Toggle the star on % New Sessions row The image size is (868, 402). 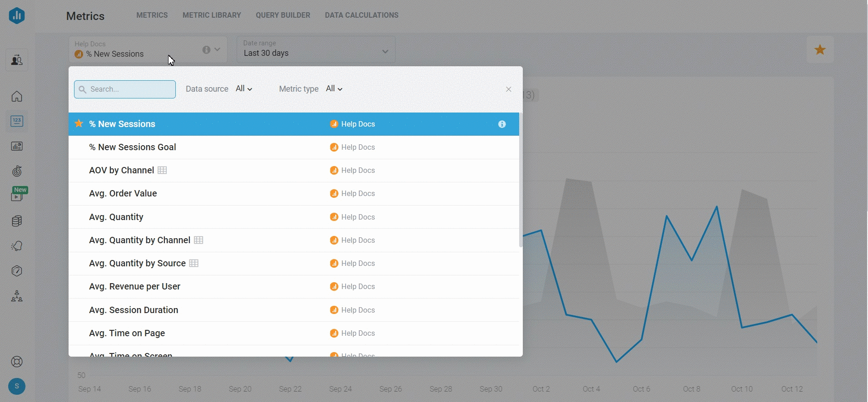pyautogui.click(x=79, y=124)
